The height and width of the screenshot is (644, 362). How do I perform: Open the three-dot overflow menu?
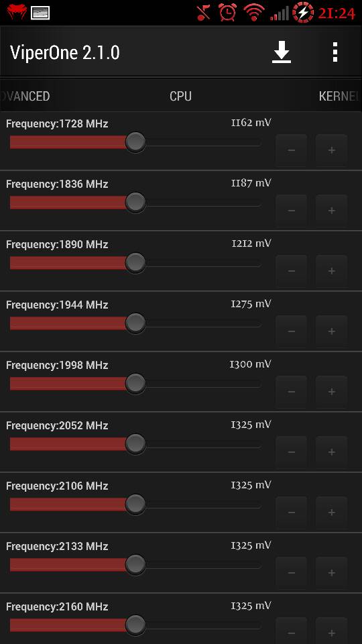coord(335,52)
